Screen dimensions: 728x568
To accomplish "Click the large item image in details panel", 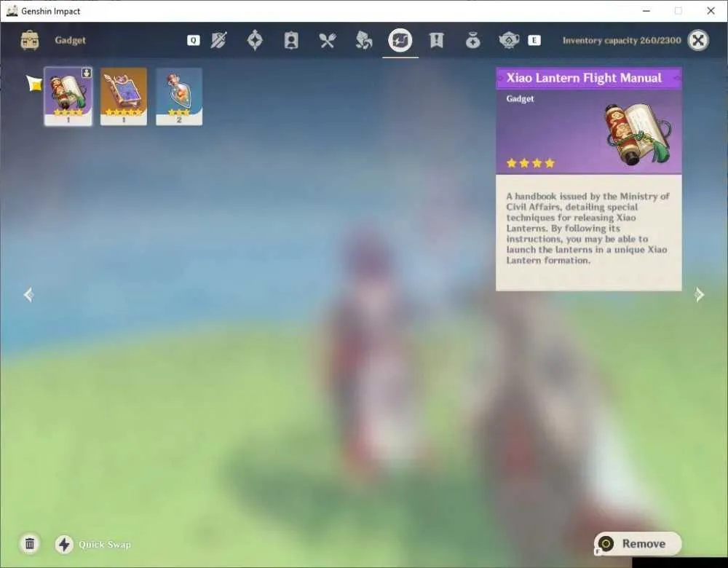I will (x=638, y=134).
